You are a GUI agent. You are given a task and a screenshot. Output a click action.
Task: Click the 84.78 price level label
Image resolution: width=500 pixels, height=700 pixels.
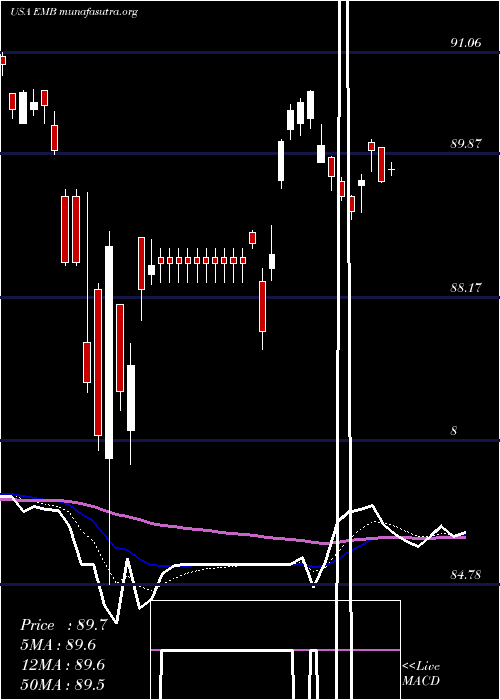pos(466,575)
